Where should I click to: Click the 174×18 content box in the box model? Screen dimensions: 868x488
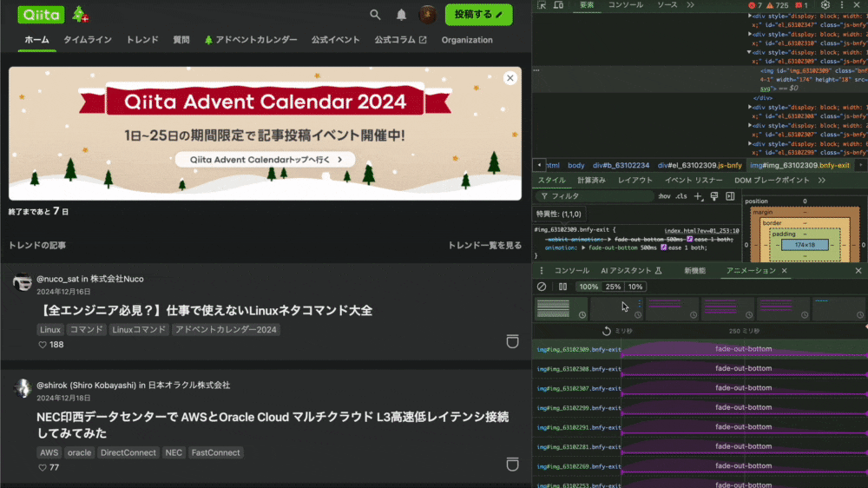[x=805, y=245]
